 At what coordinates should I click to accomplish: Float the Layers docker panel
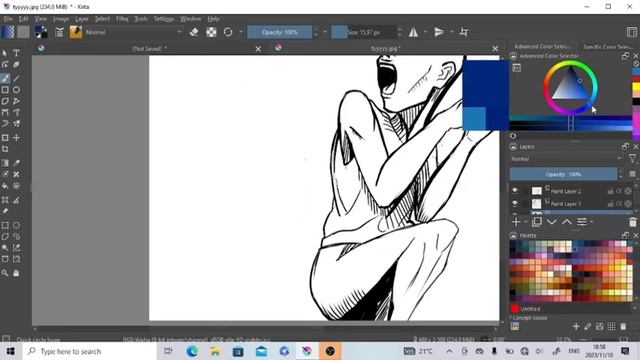625,147
